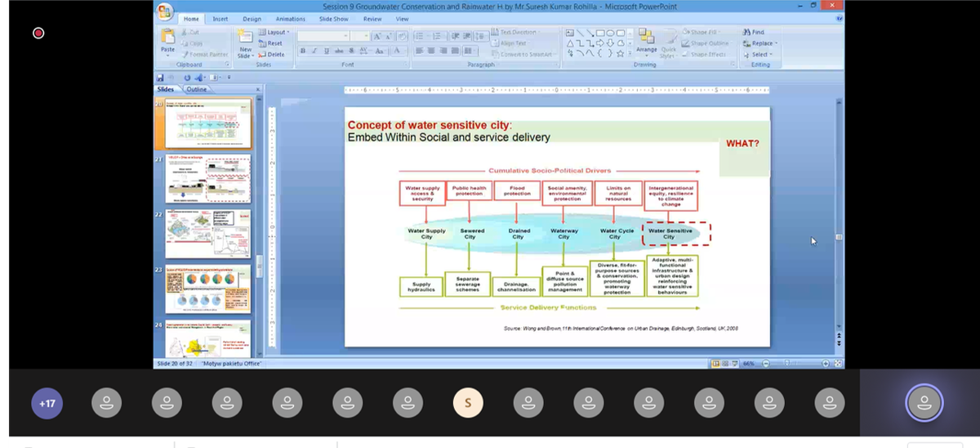Click Quick Styles in Drawing group
Screen dimensions: 980x448
pos(668,43)
